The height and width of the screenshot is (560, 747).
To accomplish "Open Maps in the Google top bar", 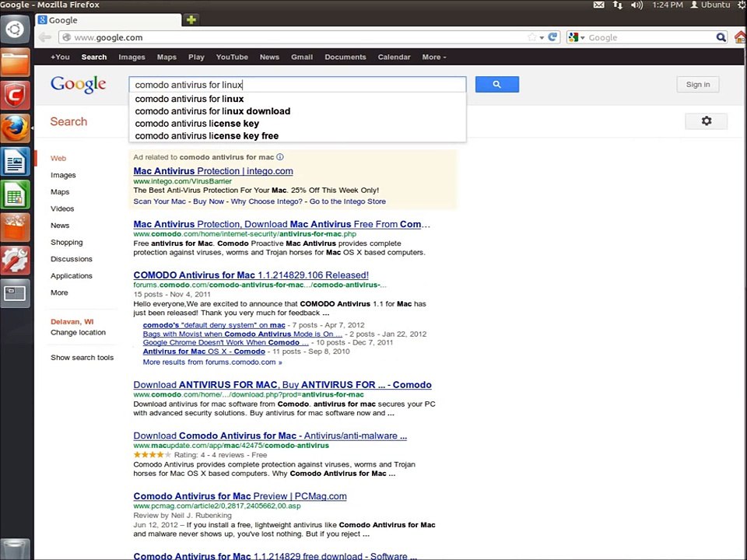I will coord(167,57).
